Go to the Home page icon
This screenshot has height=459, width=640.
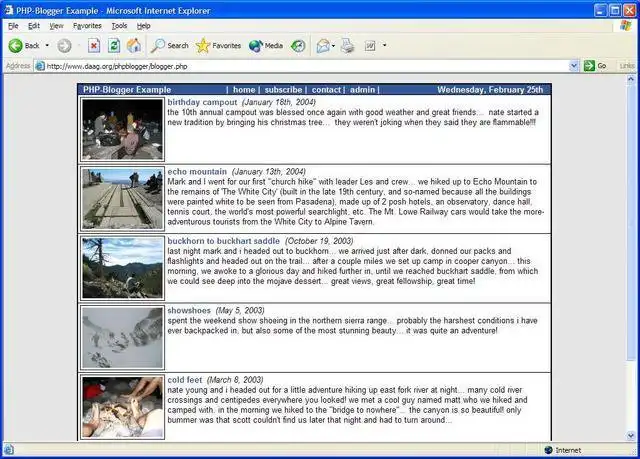click(x=134, y=46)
